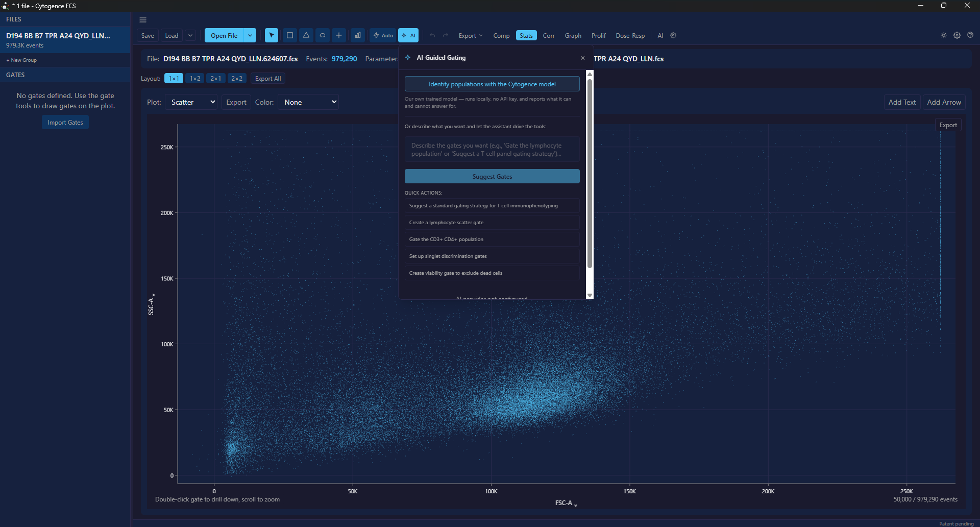Image resolution: width=980 pixels, height=527 pixels.
Task: Open the Comp tab
Action: (501, 35)
